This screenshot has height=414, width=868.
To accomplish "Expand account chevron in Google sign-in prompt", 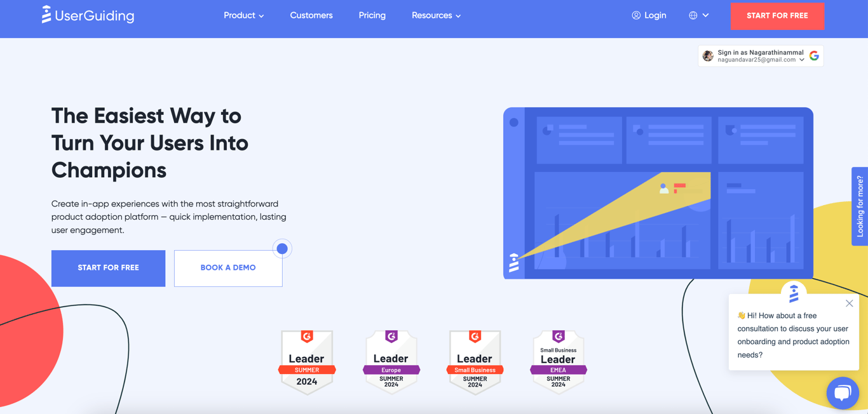I will pyautogui.click(x=801, y=60).
